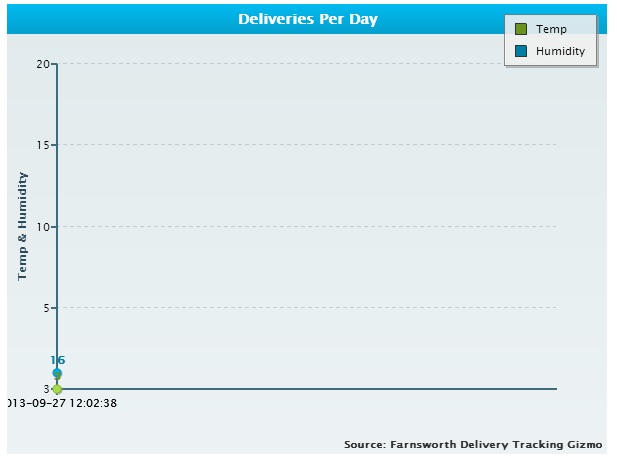Toggle the Temp series via legend label
617x464 pixels.
[551, 29]
